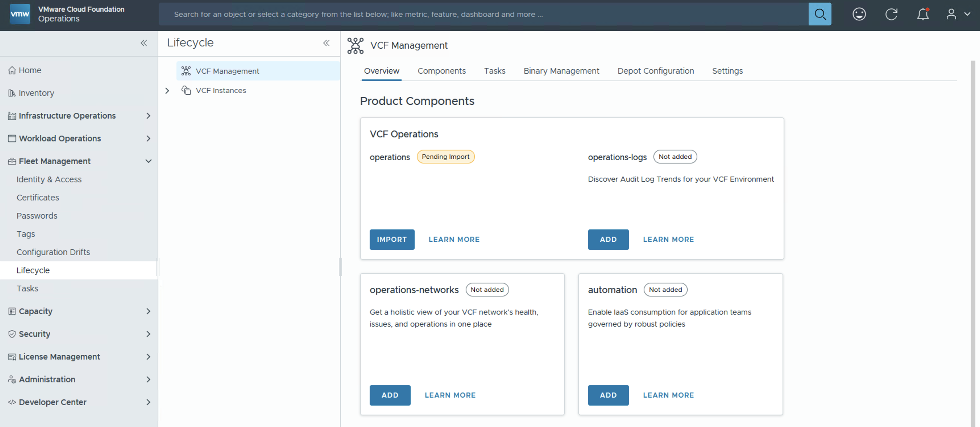Expand the Security menu section
The height and width of the screenshot is (427, 980).
[148, 334]
